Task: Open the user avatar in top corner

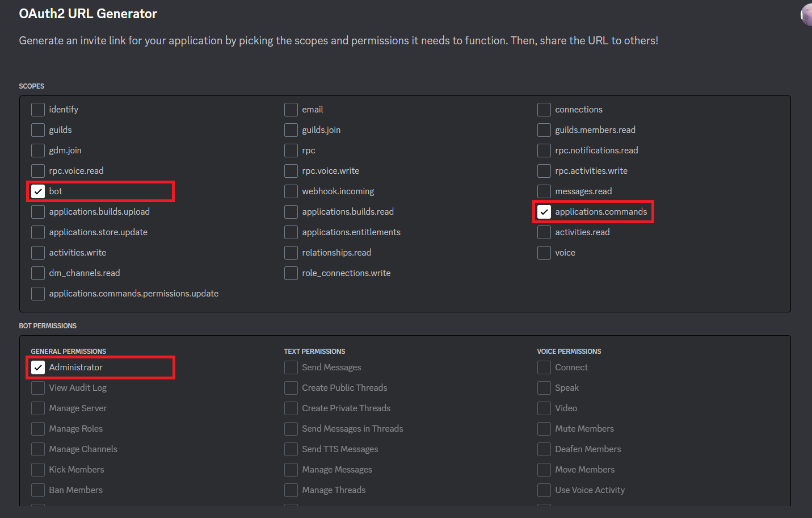Action: pos(807,15)
